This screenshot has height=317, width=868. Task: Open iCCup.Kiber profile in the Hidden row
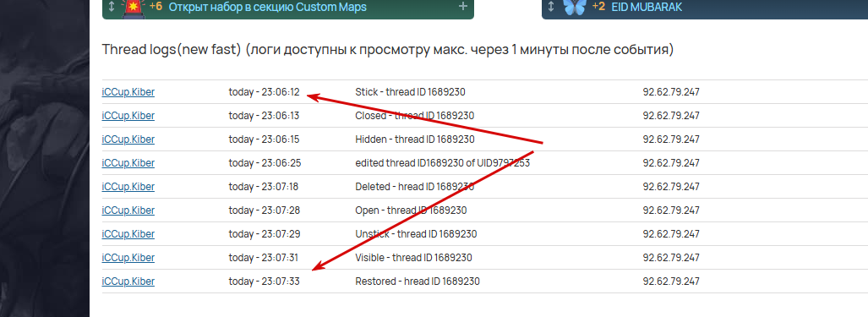(128, 139)
